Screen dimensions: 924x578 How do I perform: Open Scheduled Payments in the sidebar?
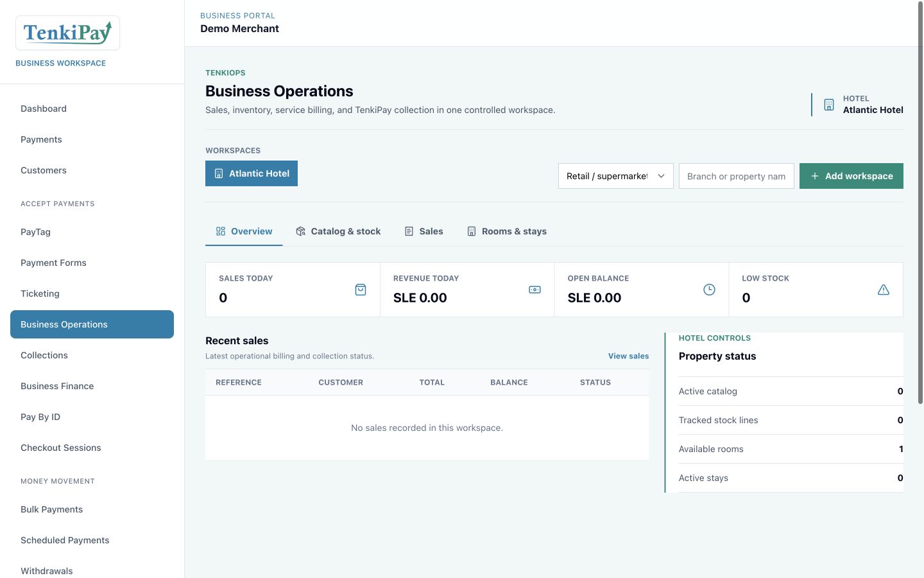tap(92, 540)
